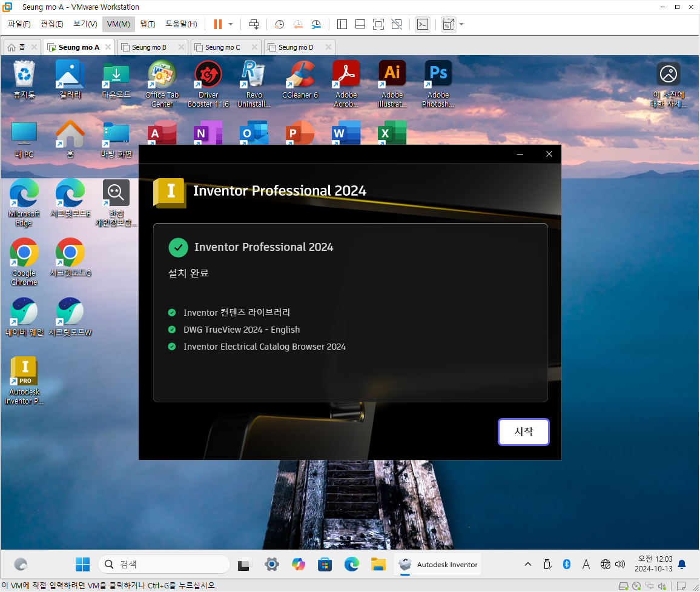The width and height of the screenshot is (700, 592).
Task: Launch 네이버 웨일 browser shortcut
Action: [24, 318]
